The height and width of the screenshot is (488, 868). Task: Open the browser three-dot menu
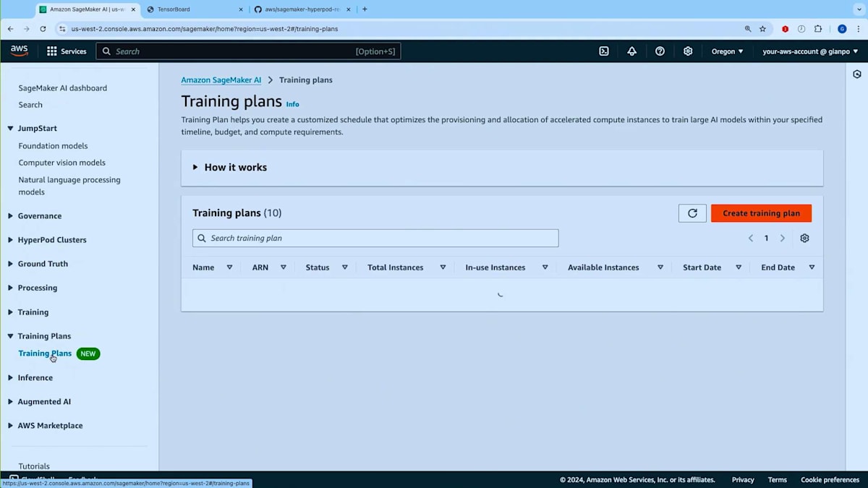point(858,29)
